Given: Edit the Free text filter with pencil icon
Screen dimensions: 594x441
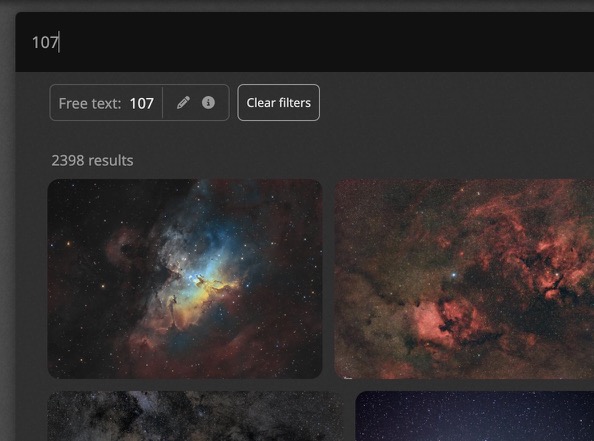Looking at the screenshot, I should 183,103.
